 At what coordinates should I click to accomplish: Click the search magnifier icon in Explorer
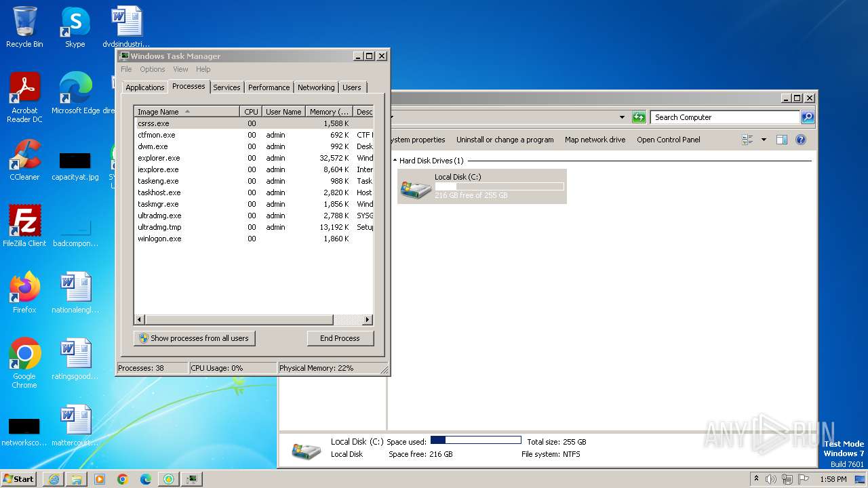tap(807, 117)
